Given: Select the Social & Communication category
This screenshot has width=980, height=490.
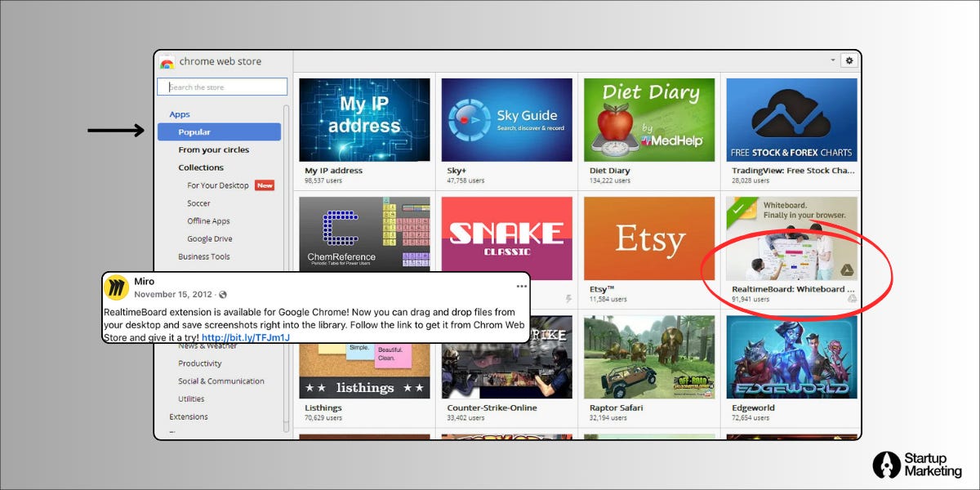Looking at the screenshot, I should coord(221,381).
